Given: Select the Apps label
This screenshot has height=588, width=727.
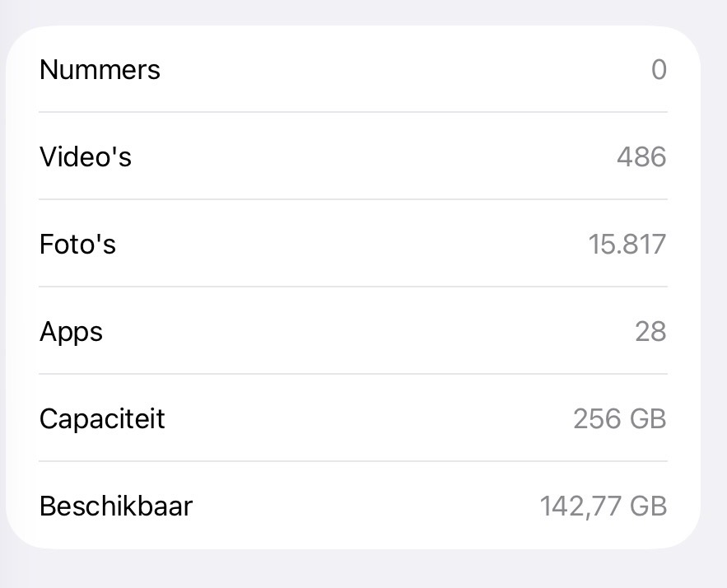Looking at the screenshot, I should (x=71, y=331).
